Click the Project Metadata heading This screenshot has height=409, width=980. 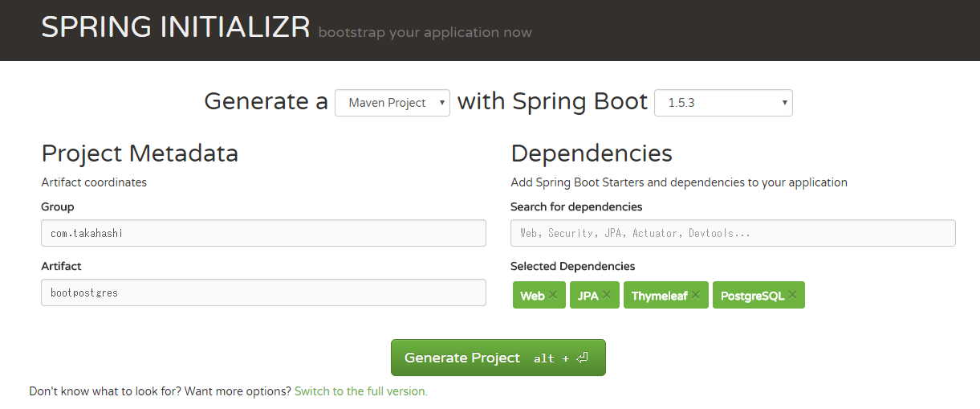pyautogui.click(x=140, y=153)
